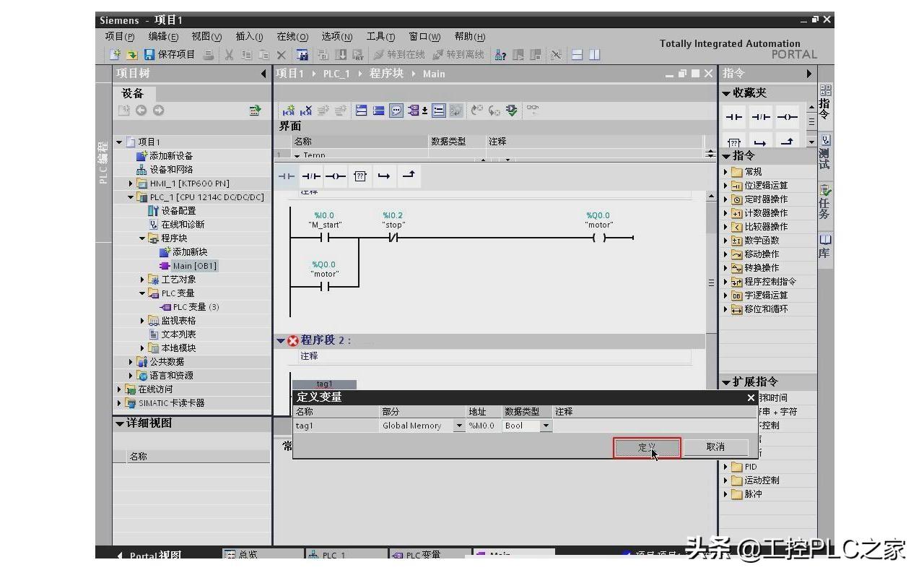Expand 定时器操作 instruction folder
Screen dimensions: 924x578
point(726,199)
